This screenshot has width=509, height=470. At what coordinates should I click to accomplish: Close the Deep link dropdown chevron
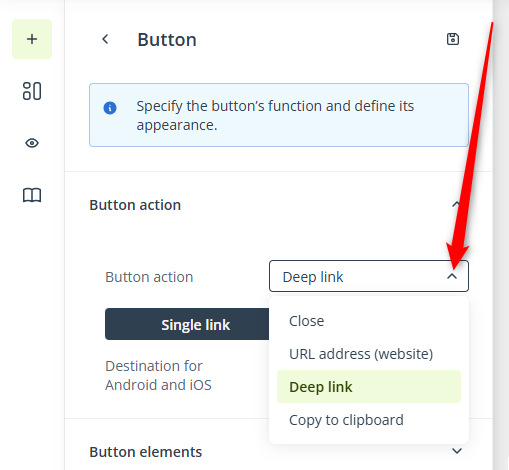coord(452,276)
